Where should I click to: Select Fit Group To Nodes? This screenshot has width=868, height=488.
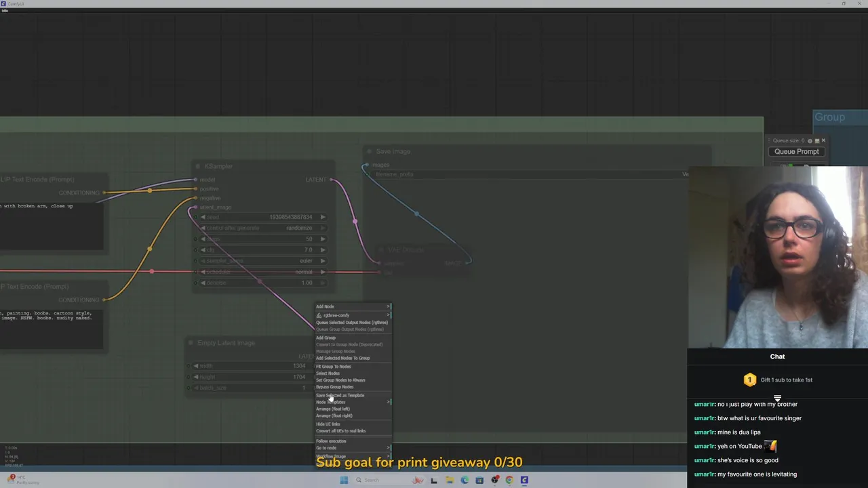coord(353,367)
